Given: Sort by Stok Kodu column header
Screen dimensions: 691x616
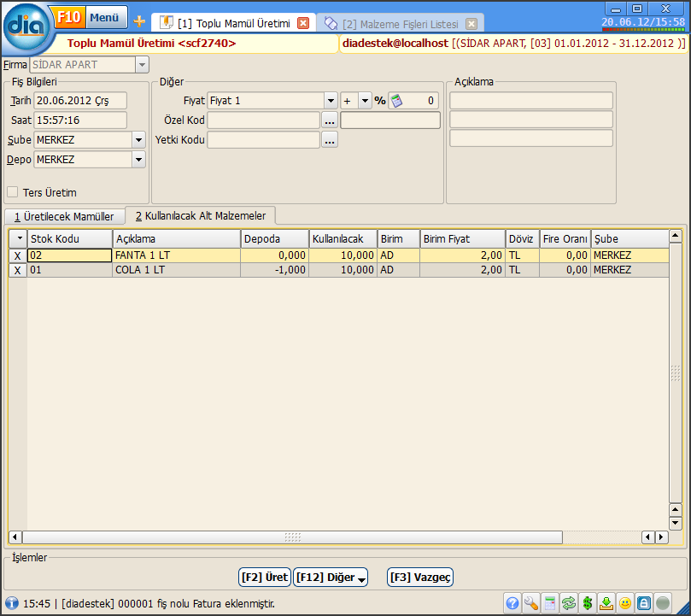Looking at the screenshot, I should coord(70,239).
